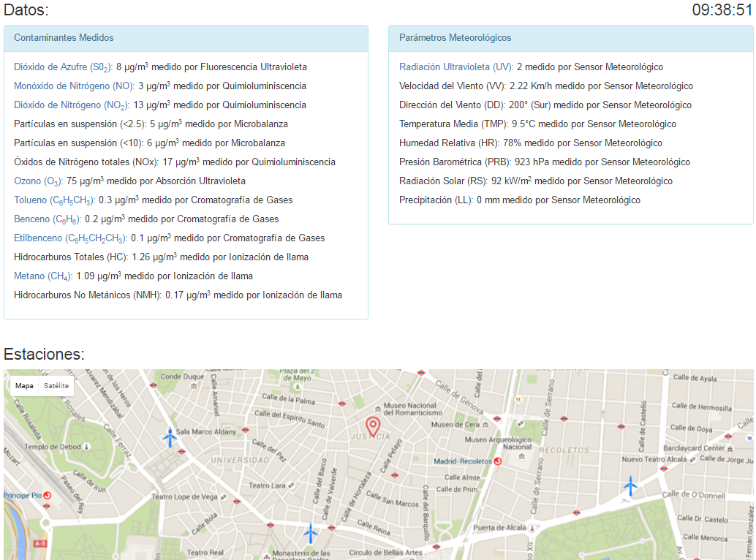This screenshot has width=756, height=560.
Task: Select the blue windmill station near Sala Marco Aldany
Action: pos(170,437)
